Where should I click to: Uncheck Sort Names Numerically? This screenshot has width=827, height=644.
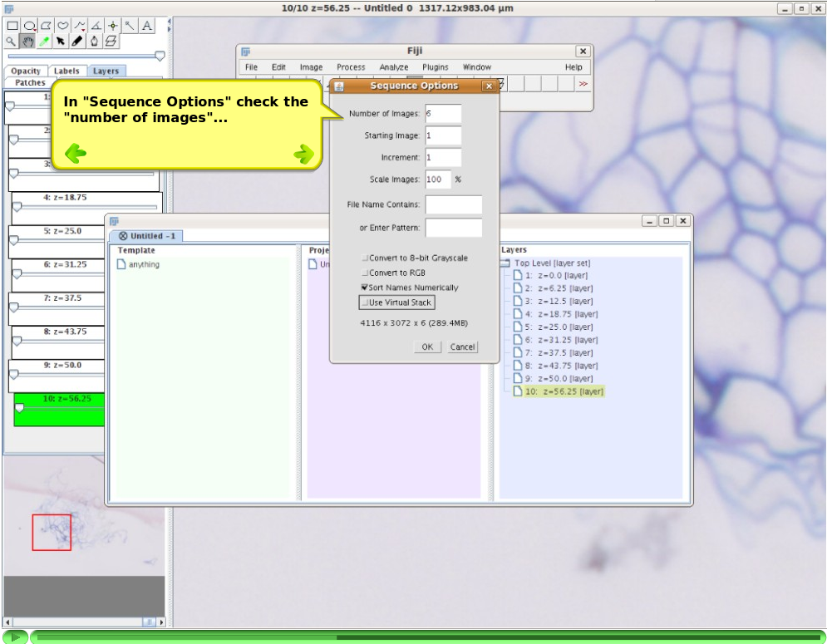[364, 288]
